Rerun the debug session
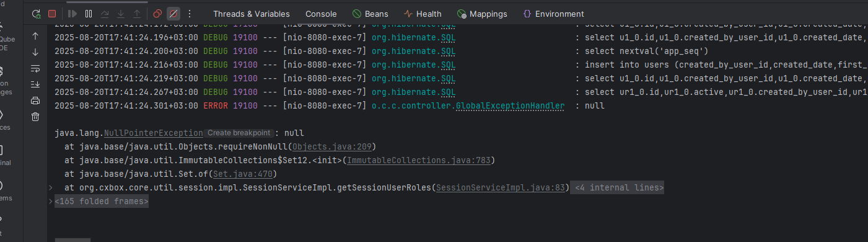The width and height of the screenshot is (868, 242). (36, 13)
